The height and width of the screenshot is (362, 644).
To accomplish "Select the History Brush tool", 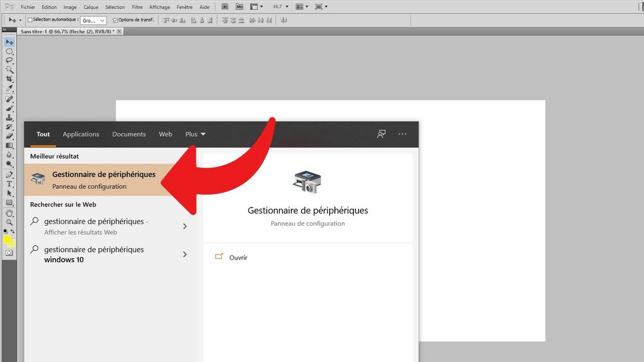I will tap(10, 127).
